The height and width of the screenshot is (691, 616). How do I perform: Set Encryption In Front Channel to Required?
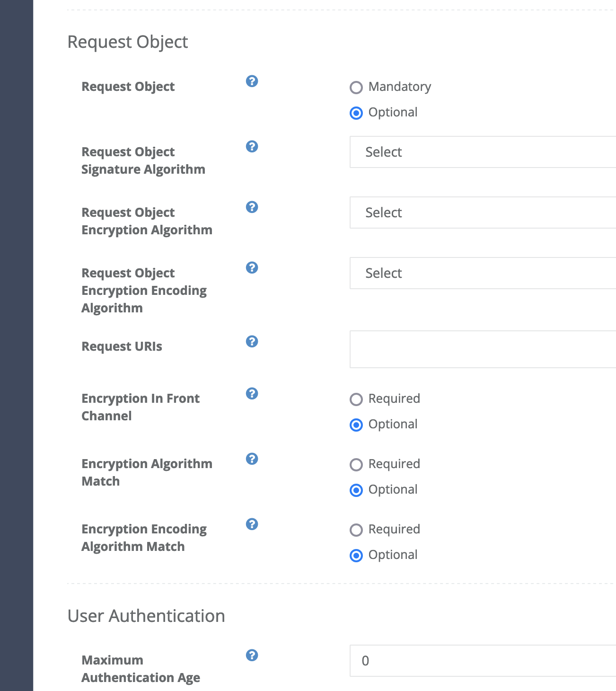(356, 399)
